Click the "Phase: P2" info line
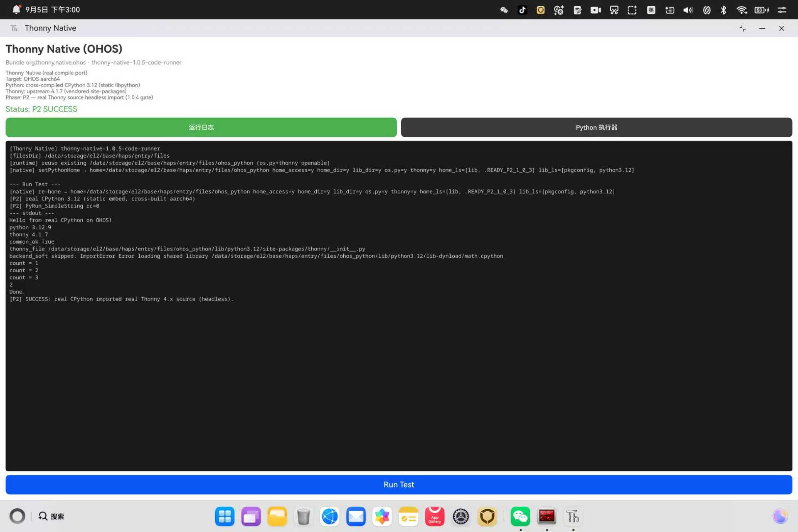 (79, 98)
